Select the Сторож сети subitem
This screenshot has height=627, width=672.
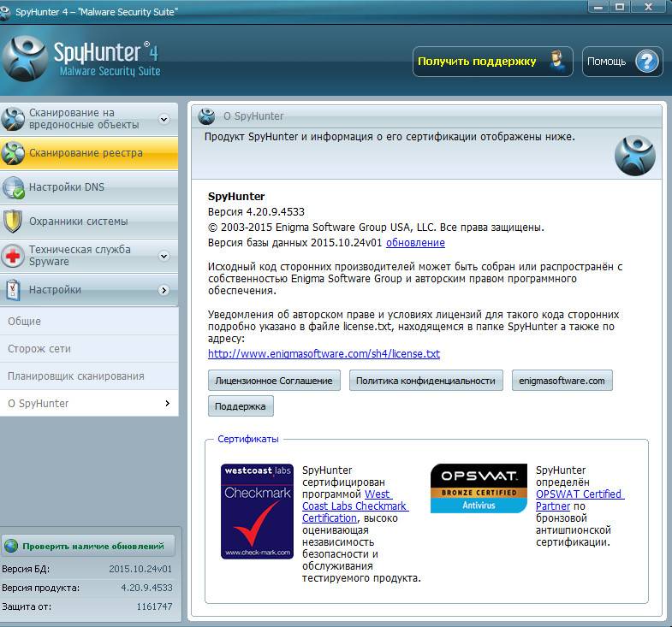(89, 349)
